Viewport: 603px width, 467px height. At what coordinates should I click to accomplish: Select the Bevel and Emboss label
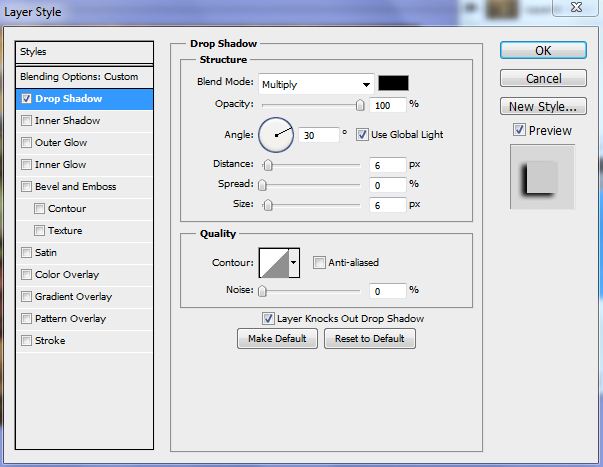pyautogui.click(x=75, y=187)
